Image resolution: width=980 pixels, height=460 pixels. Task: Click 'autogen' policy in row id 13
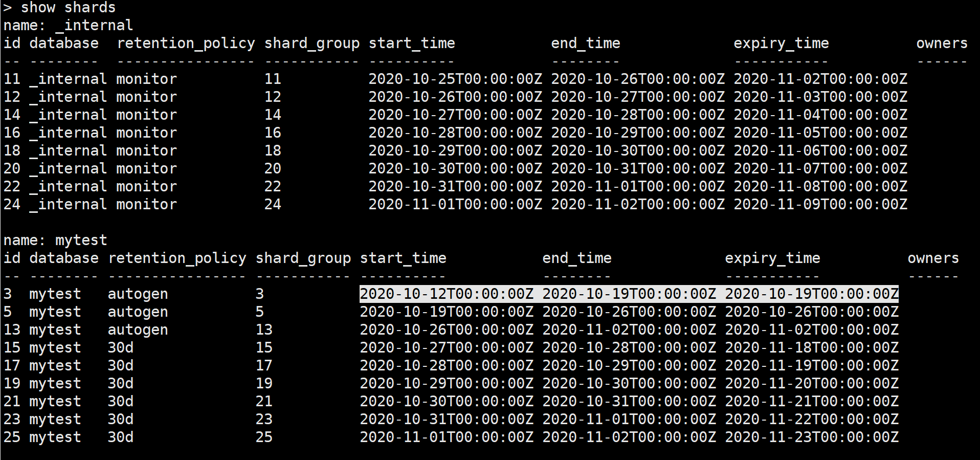tap(138, 330)
